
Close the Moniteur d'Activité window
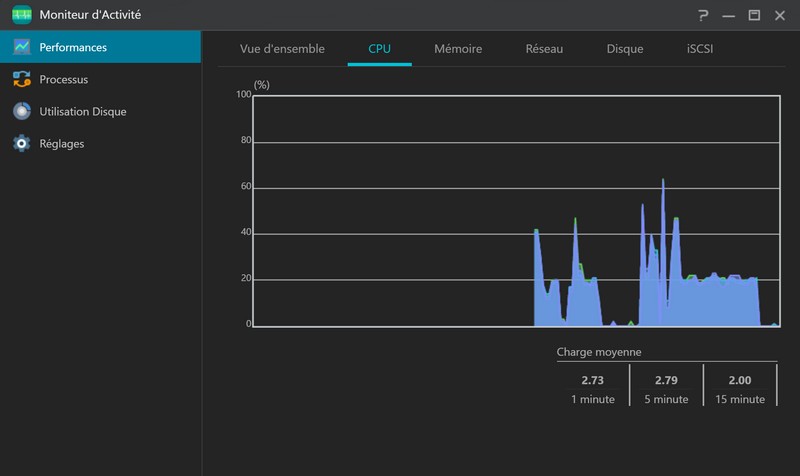[779, 16]
